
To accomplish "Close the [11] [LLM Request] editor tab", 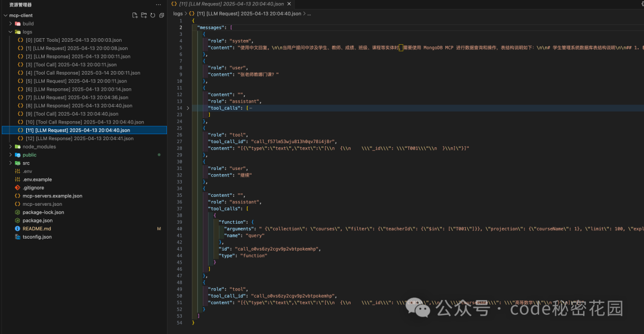I will tap(289, 4).
